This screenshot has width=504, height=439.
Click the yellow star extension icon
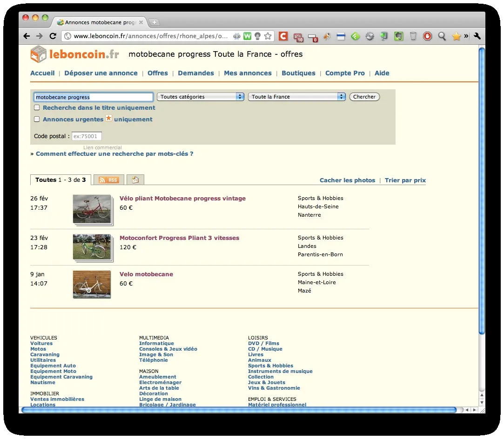[x=456, y=36]
